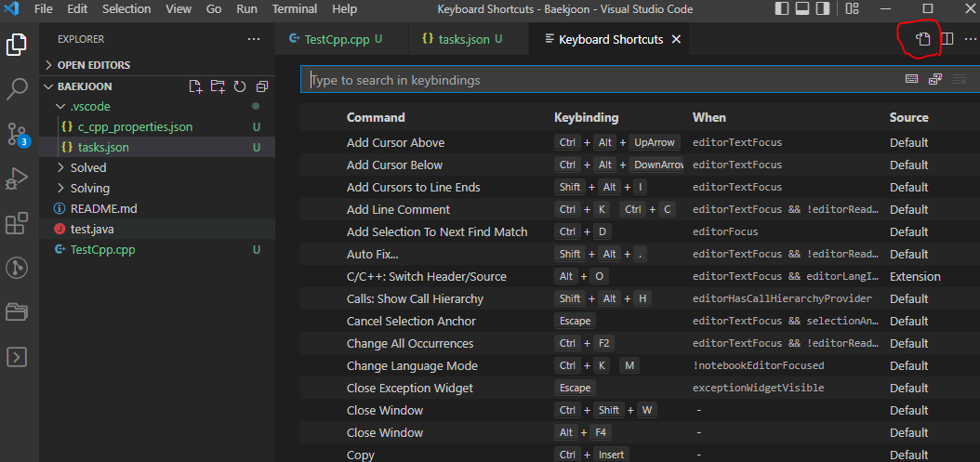The image size is (980, 462).
Task: Switch to the tasks.json tab
Action: pyautogui.click(x=468, y=39)
